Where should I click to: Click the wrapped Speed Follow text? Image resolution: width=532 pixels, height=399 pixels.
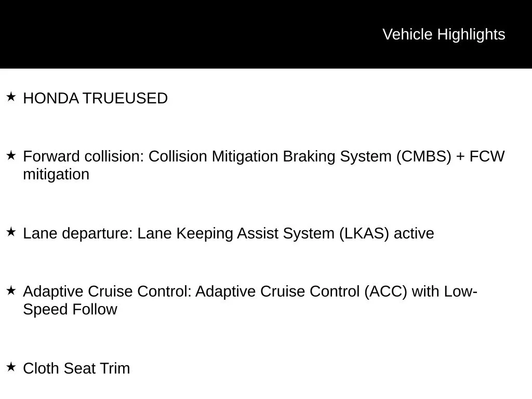pyautogui.click(x=70, y=310)
